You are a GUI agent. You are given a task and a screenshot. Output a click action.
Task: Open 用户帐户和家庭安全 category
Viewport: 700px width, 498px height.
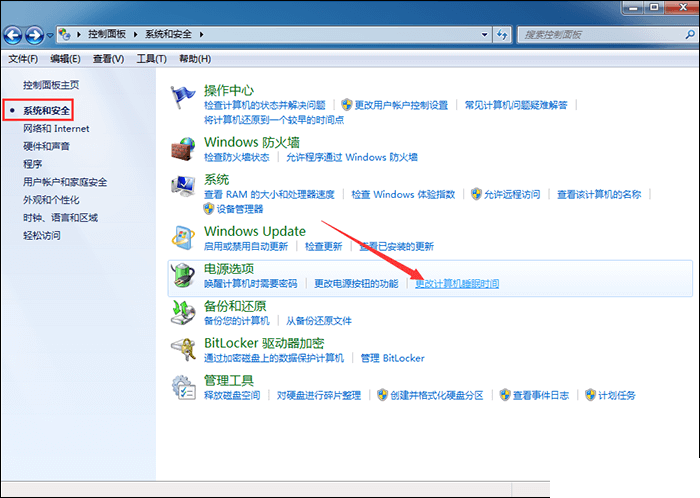(65, 182)
